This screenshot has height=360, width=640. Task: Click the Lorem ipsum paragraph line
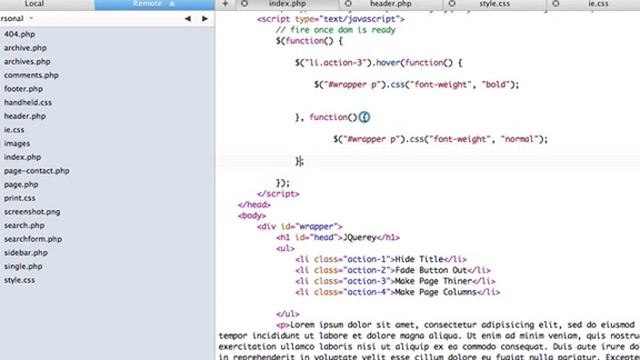[x=455, y=325]
